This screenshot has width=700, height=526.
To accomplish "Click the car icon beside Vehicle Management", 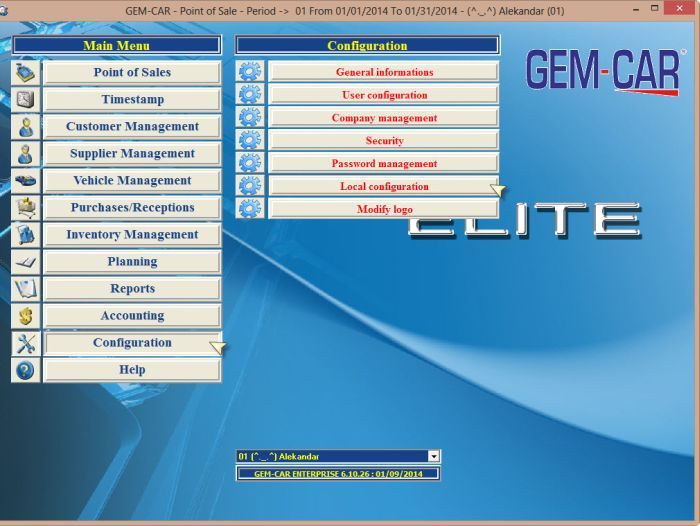I will [x=26, y=180].
